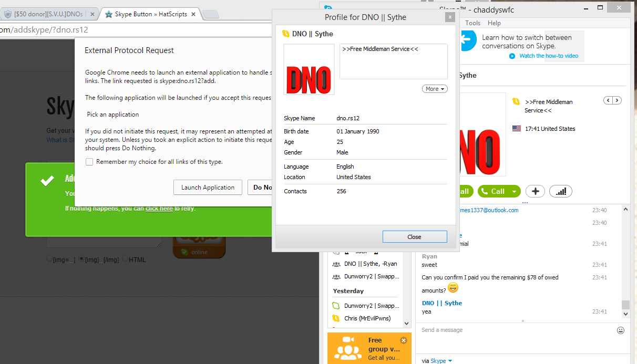The height and width of the screenshot is (364, 637).
Task: Switch to the [$50 donor][S.V.U.]DNOs tab
Action: (x=49, y=14)
